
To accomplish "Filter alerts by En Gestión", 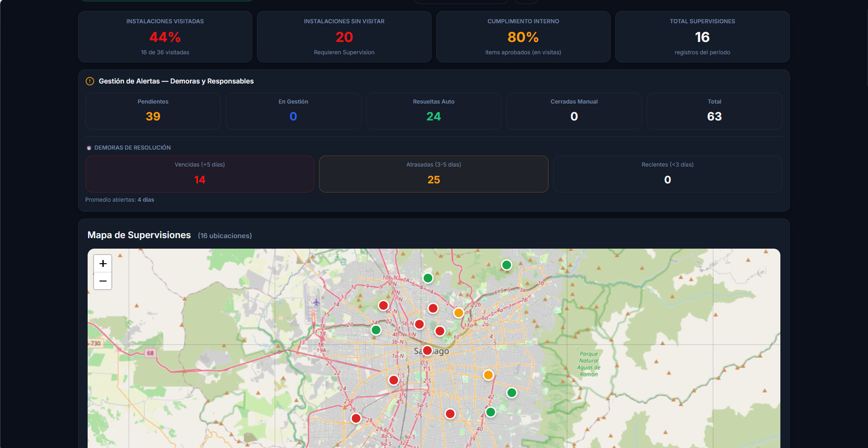I will (x=293, y=111).
